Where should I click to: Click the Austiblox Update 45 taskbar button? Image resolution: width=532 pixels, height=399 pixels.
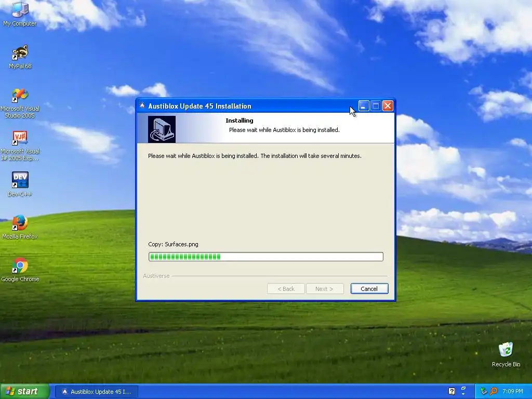click(97, 392)
